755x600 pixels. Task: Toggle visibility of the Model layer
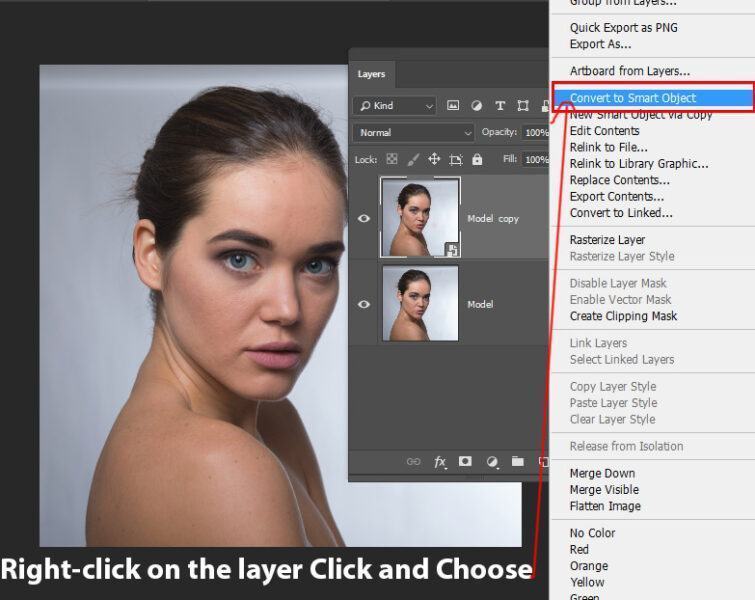[x=364, y=304]
